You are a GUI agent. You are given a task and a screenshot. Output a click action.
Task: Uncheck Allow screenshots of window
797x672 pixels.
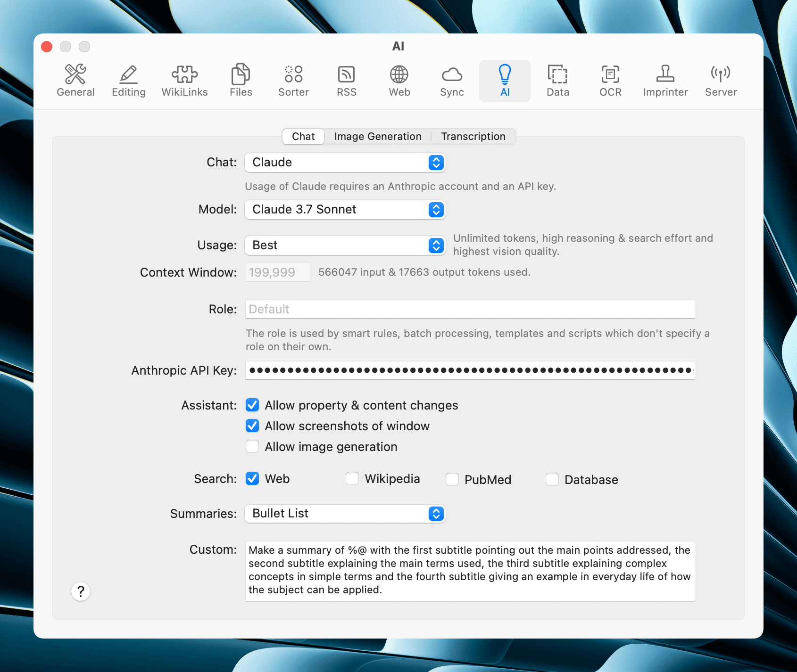pyautogui.click(x=252, y=426)
